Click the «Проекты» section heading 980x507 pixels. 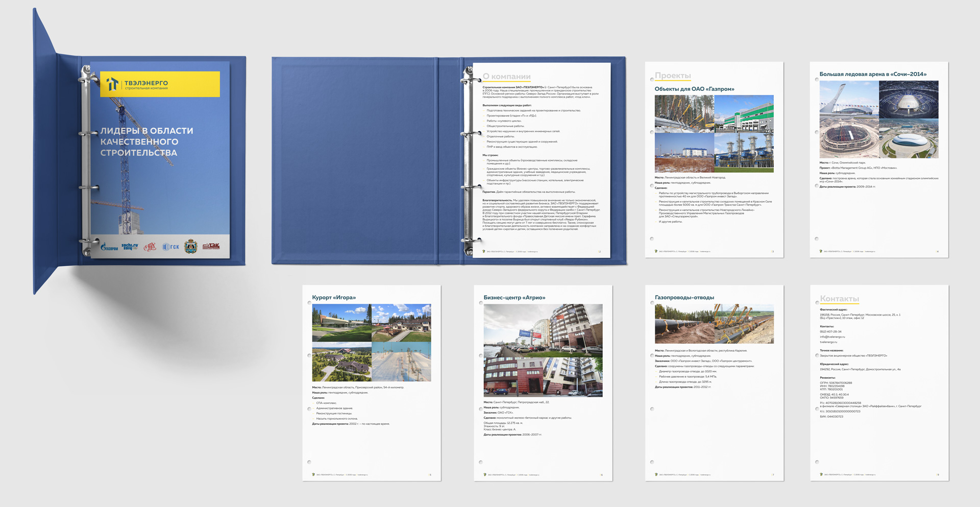tap(673, 76)
